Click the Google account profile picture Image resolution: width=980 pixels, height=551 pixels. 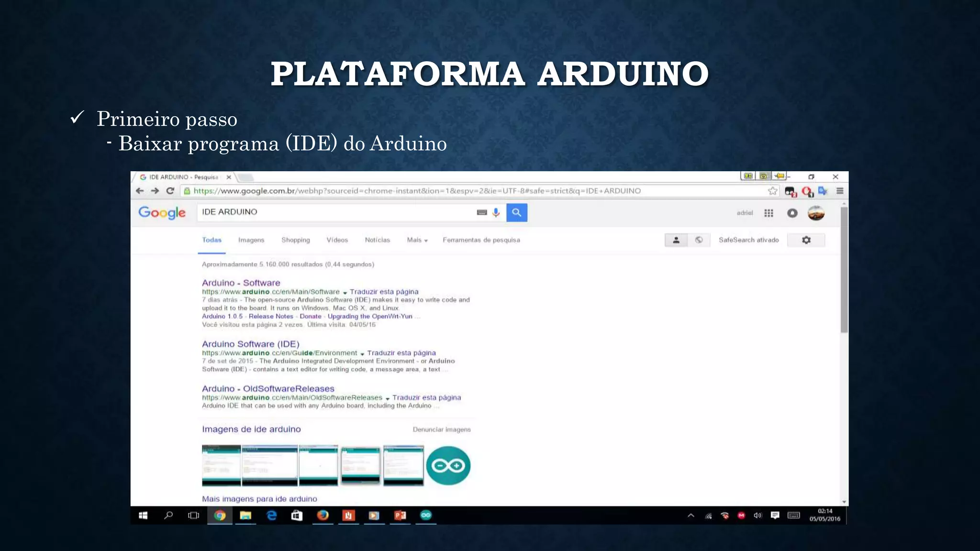click(816, 213)
